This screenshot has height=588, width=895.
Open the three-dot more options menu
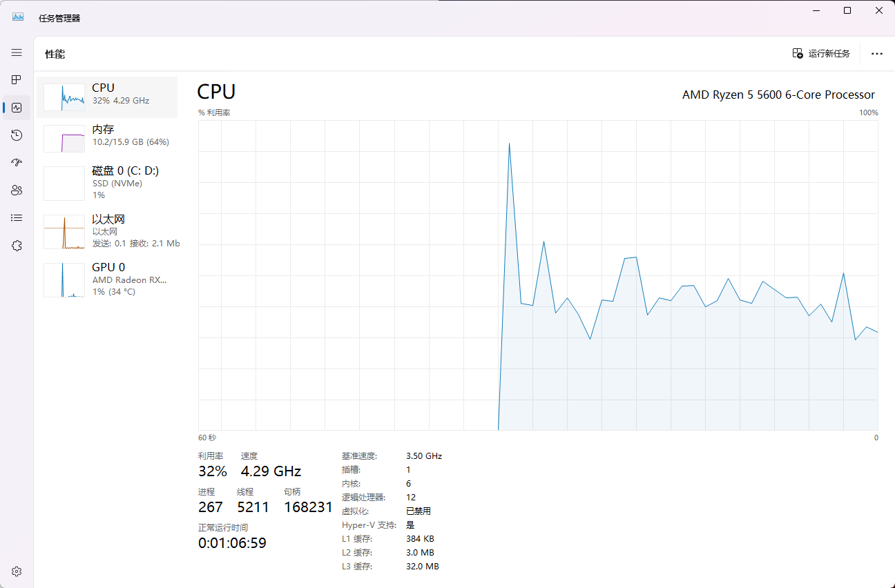tap(876, 54)
